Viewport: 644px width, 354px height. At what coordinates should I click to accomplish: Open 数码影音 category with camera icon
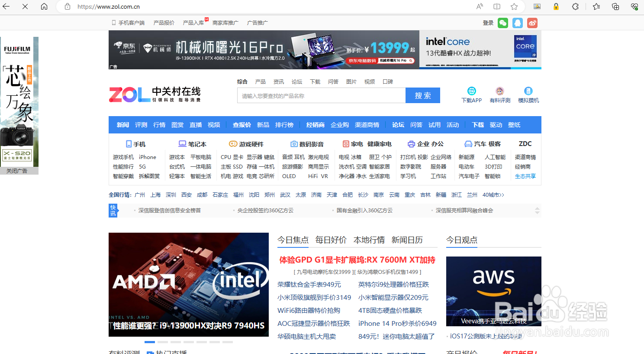[x=307, y=144]
